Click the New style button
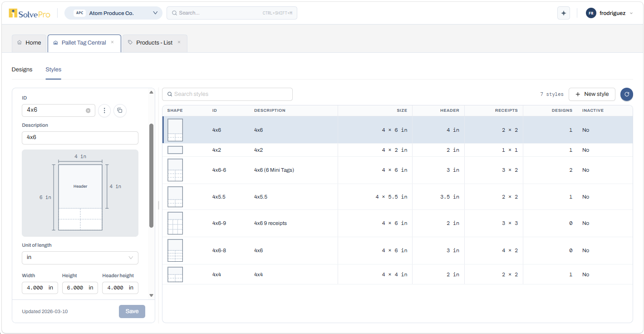644x334 pixels. click(x=592, y=94)
